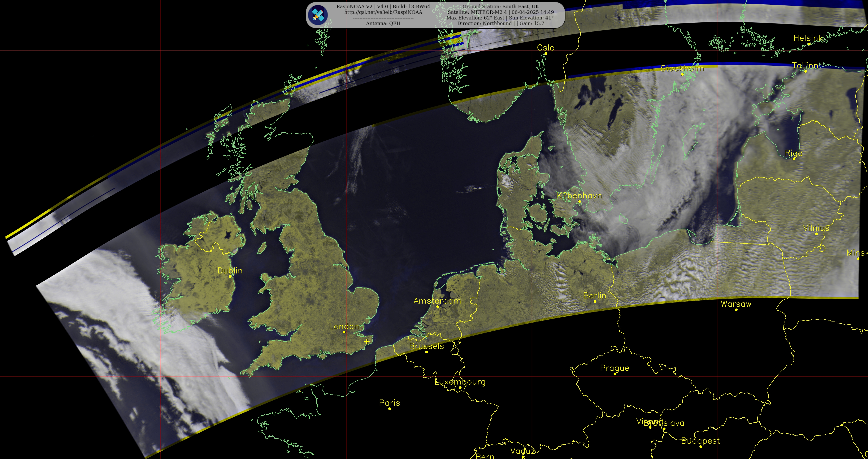Click the K?benhavn city label
This screenshot has height=459, width=868.
(579, 196)
